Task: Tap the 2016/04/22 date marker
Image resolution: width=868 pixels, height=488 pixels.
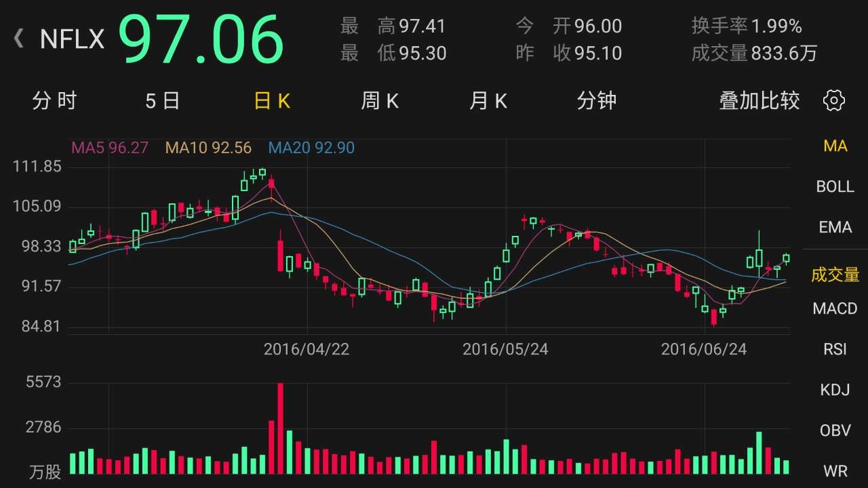Action: [x=307, y=349]
